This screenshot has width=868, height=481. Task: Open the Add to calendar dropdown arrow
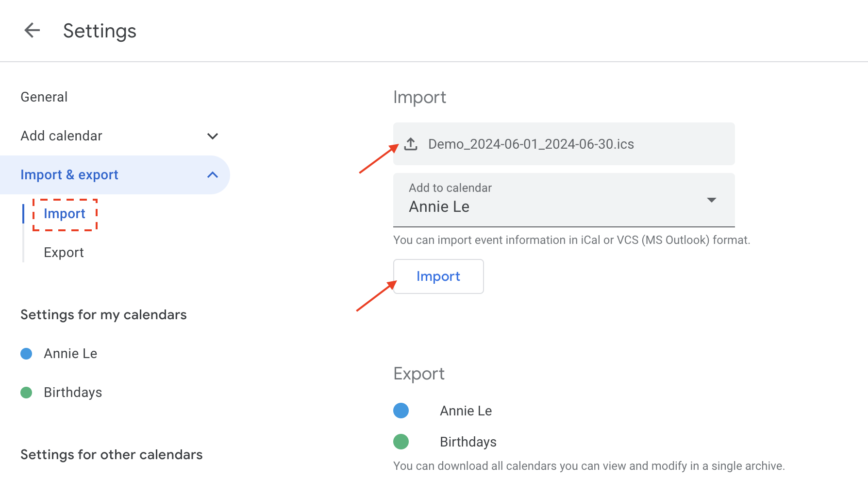[711, 200]
